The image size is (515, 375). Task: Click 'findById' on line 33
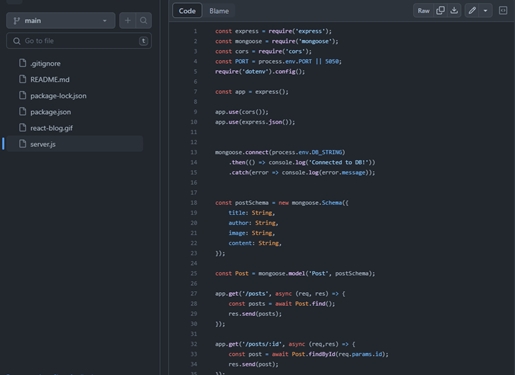pyautogui.click(x=322, y=354)
